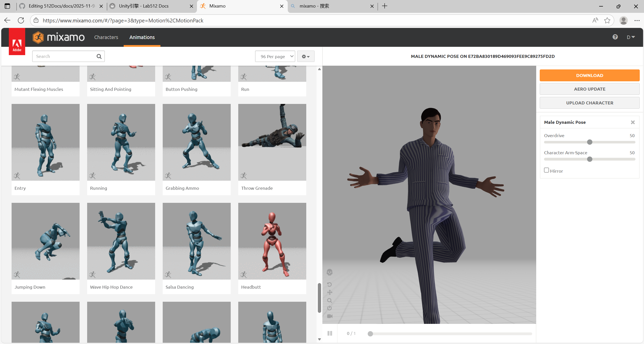644x344 pixels.
Task: Pause the animation playback
Action: (x=330, y=333)
